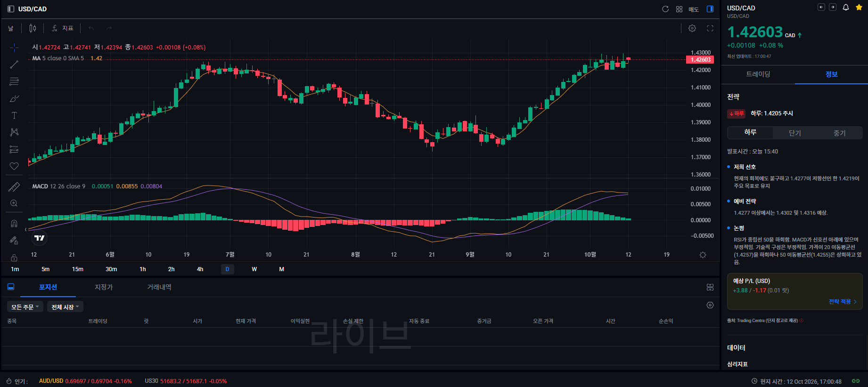Redo the chart action
The image size is (868, 387).
click(109, 28)
